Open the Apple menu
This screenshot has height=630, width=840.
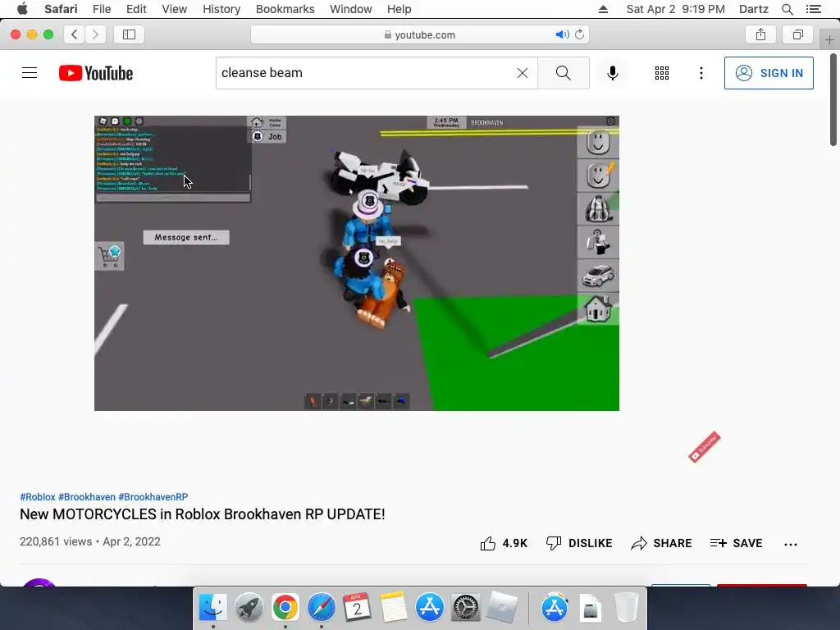(x=22, y=9)
